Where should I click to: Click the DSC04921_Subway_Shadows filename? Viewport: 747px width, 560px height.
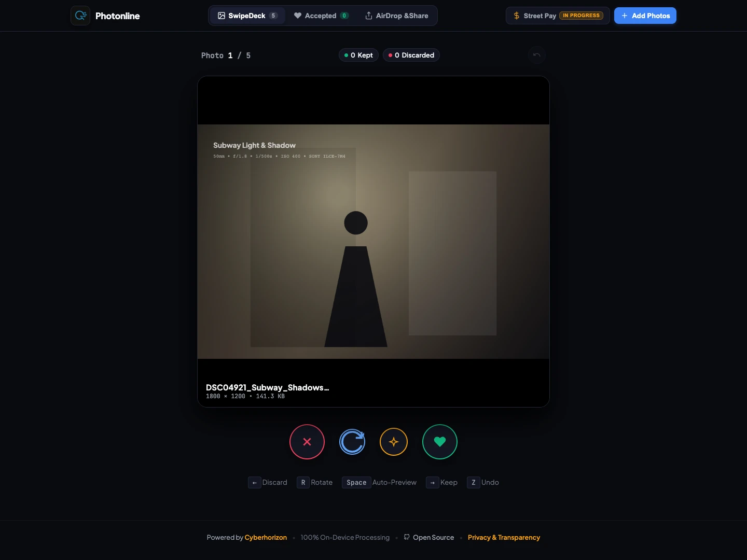click(x=268, y=387)
